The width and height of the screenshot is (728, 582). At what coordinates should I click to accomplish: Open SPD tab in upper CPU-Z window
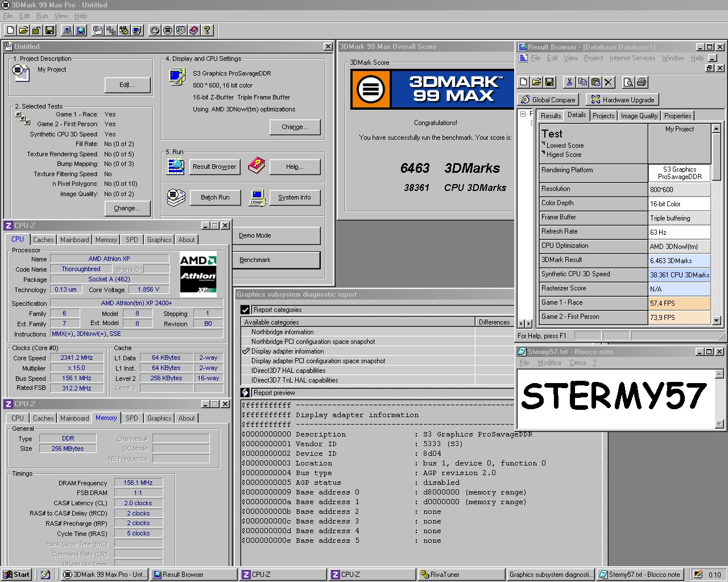(132, 240)
